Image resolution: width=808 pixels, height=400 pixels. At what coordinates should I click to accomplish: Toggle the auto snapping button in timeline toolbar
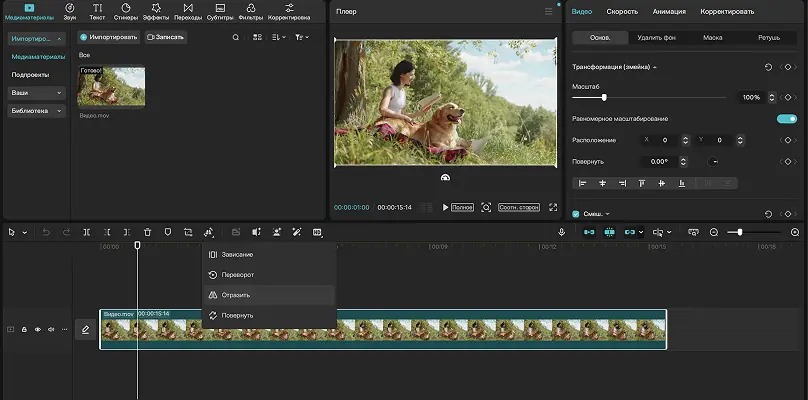click(x=610, y=232)
